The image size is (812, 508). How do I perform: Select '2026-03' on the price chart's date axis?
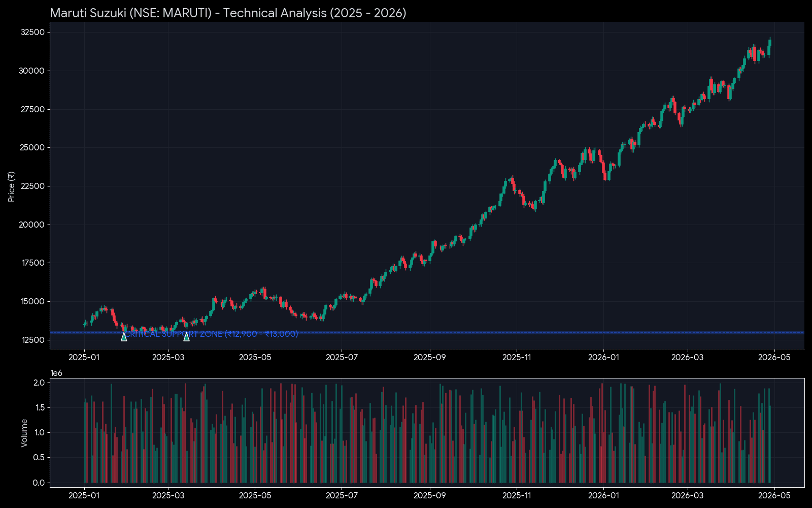point(688,357)
